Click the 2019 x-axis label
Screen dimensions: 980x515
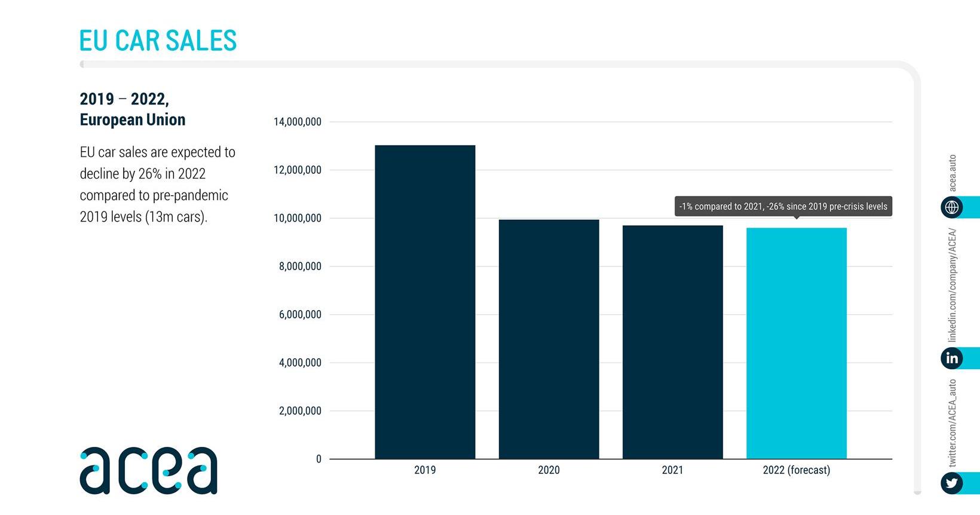tap(425, 470)
